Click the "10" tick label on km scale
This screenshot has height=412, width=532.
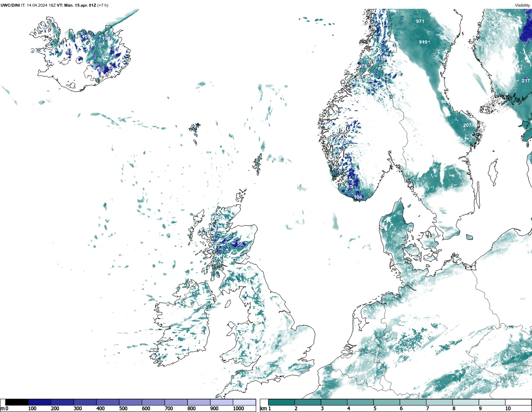click(508, 409)
